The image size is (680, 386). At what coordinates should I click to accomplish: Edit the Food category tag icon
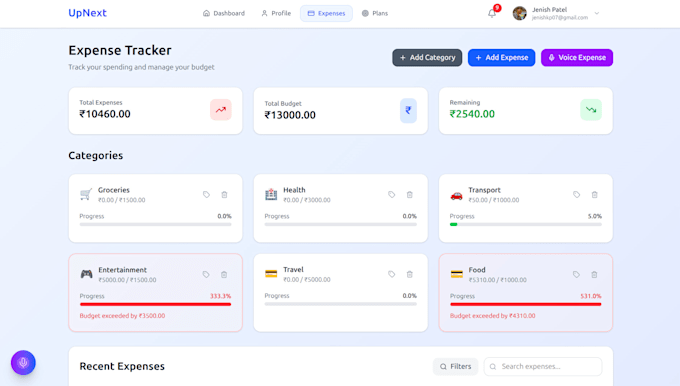(x=576, y=275)
